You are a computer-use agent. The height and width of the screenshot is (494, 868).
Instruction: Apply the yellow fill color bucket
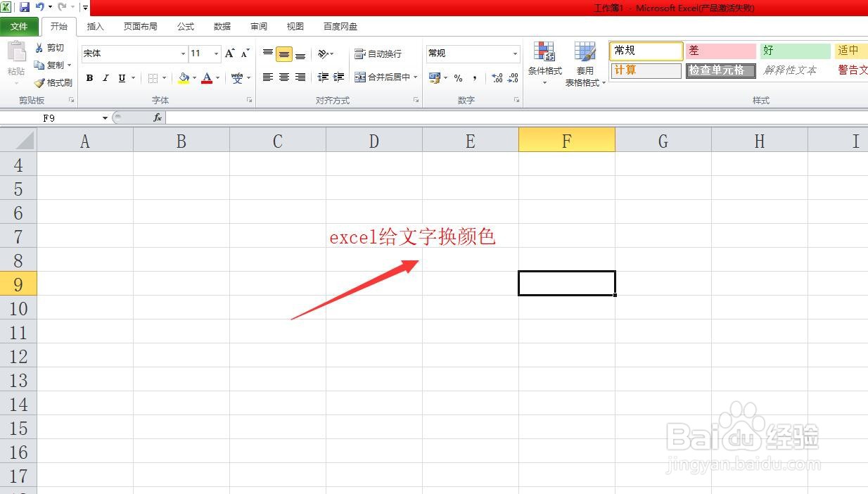point(184,78)
